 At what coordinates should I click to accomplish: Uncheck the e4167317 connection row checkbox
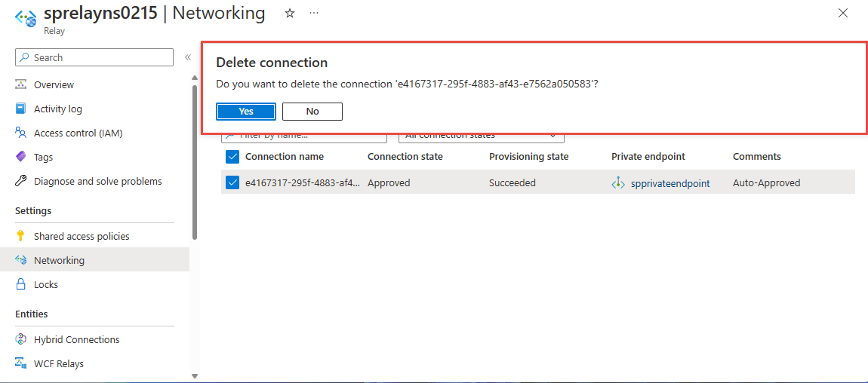tap(232, 182)
